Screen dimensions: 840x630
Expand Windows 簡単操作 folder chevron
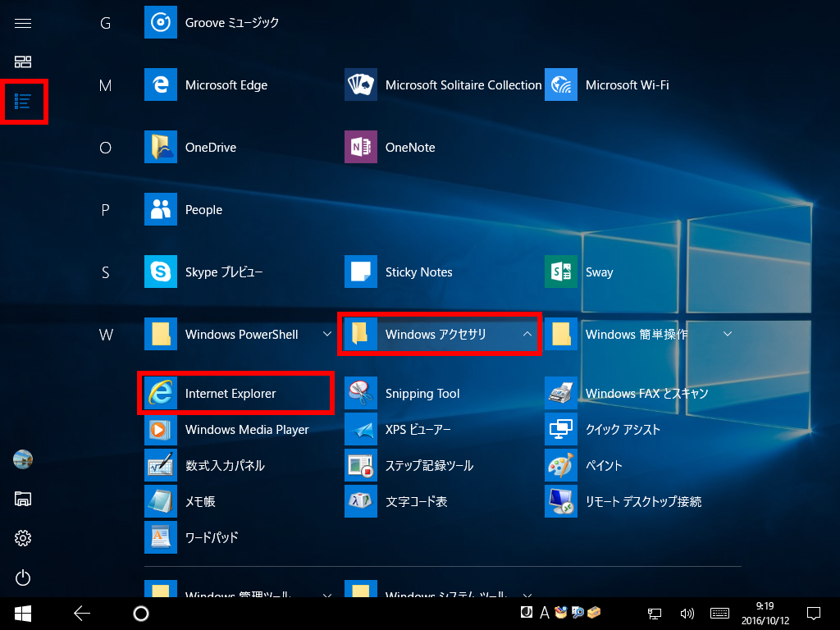pos(728,334)
